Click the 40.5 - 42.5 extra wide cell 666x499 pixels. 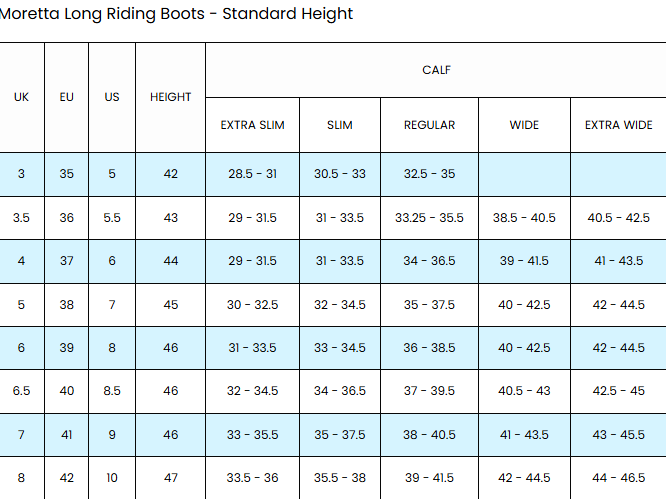618,218
